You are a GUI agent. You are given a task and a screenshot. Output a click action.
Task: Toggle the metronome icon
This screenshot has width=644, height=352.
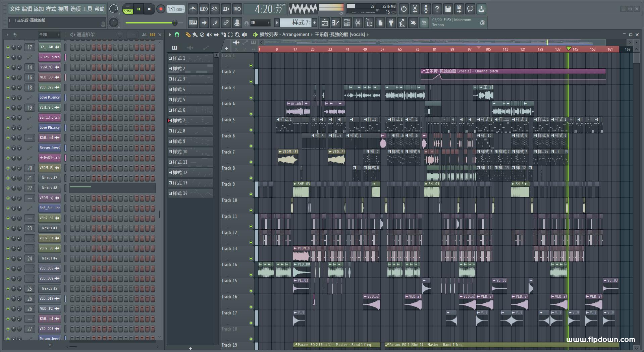pyautogui.click(x=193, y=9)
